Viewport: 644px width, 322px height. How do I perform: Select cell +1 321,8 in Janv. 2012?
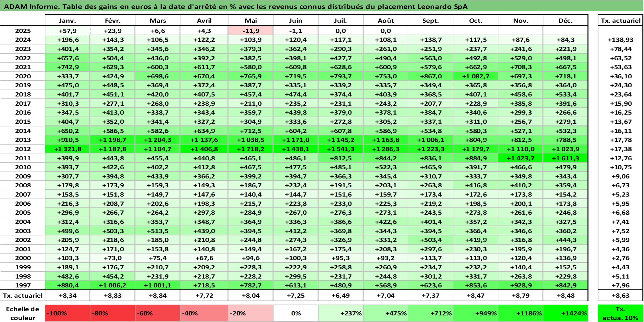click(67, 149)
